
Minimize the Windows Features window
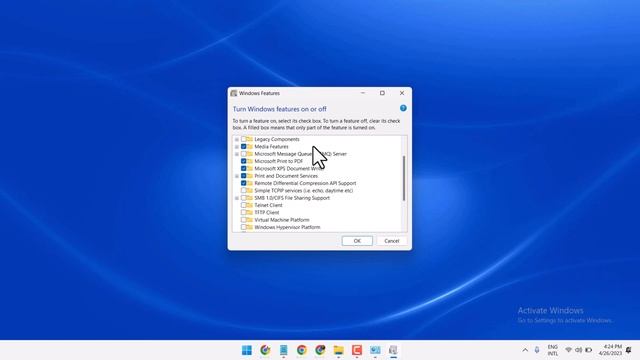pyautogui.click(x=362, y=93)
